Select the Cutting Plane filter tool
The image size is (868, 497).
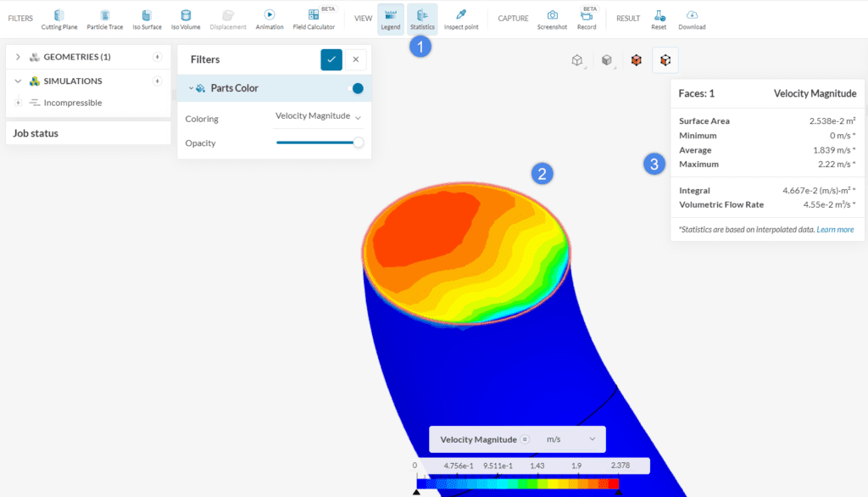[59, 17]
